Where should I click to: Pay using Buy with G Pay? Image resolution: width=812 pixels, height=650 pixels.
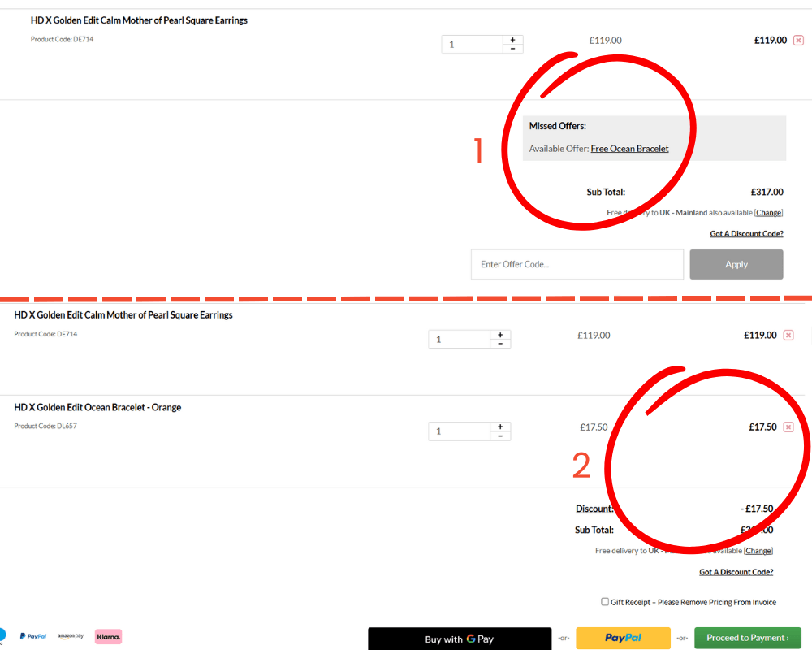[460, 639]
